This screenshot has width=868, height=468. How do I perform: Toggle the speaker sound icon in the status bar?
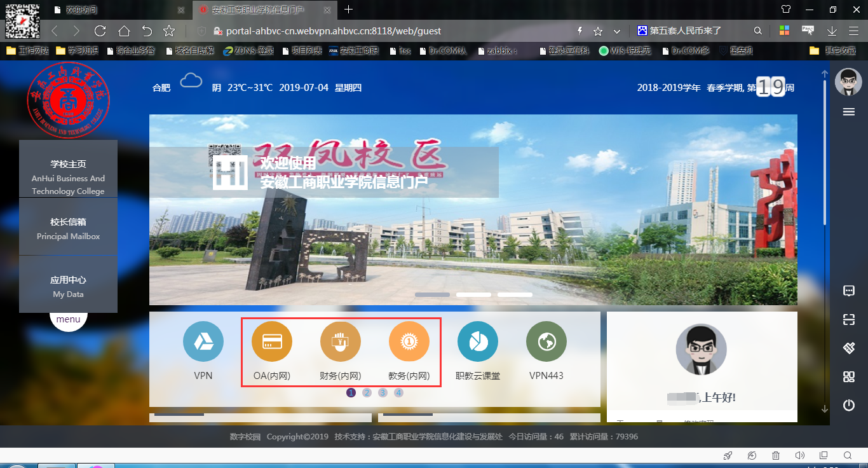tap(800, 455)
